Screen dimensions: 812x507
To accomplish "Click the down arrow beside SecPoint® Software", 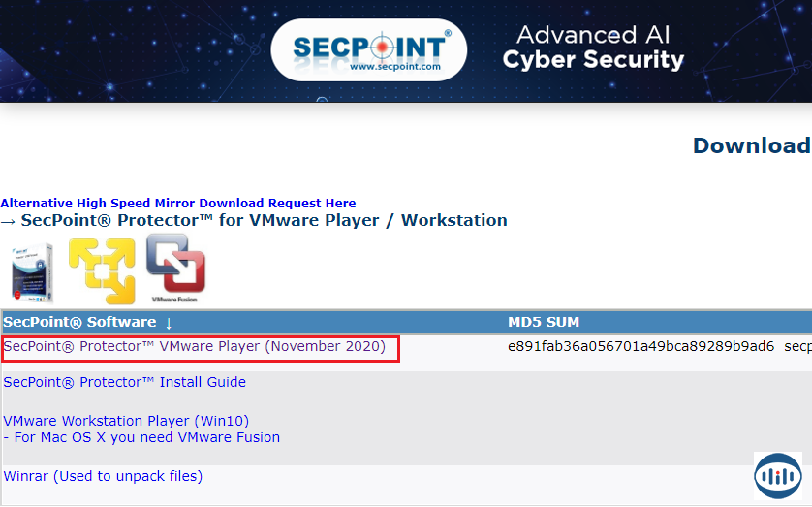I will 169,322.
